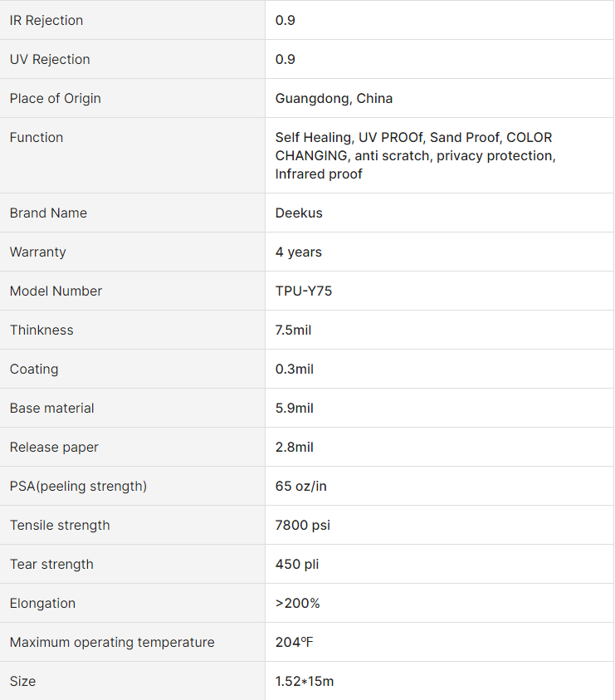The height and width of the screenshot is (700, 615).
Task: Click the PSA(peeling strength) label
Action: click(x=78, y=486)
